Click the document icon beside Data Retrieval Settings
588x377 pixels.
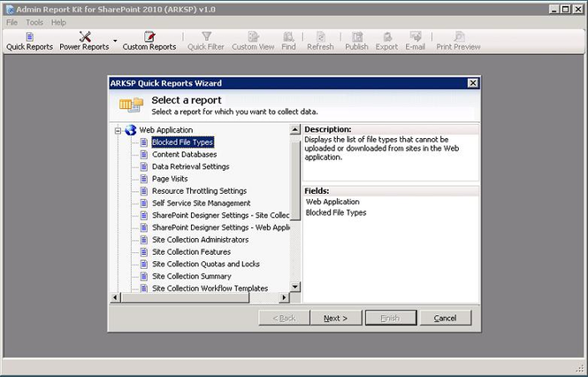pos(144,166)
